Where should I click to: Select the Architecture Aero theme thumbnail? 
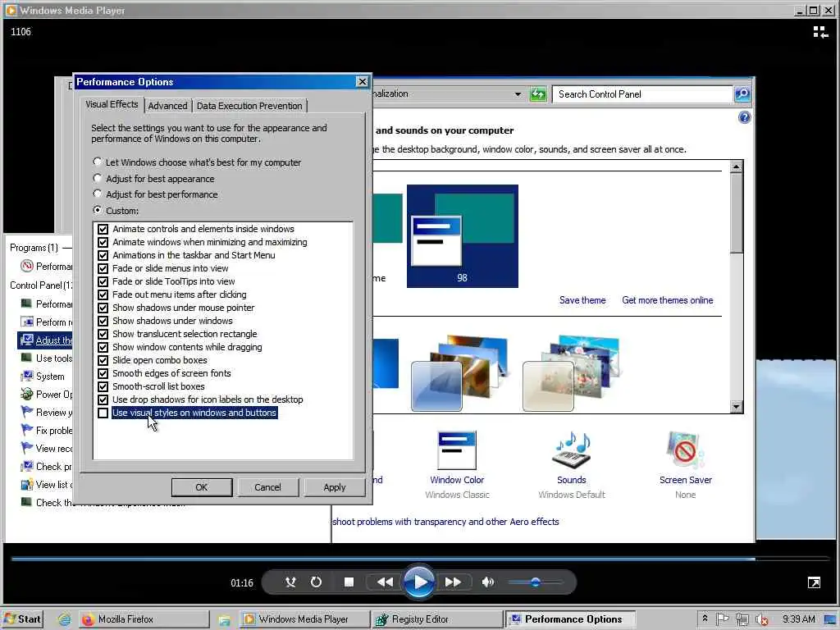point(461,373)
